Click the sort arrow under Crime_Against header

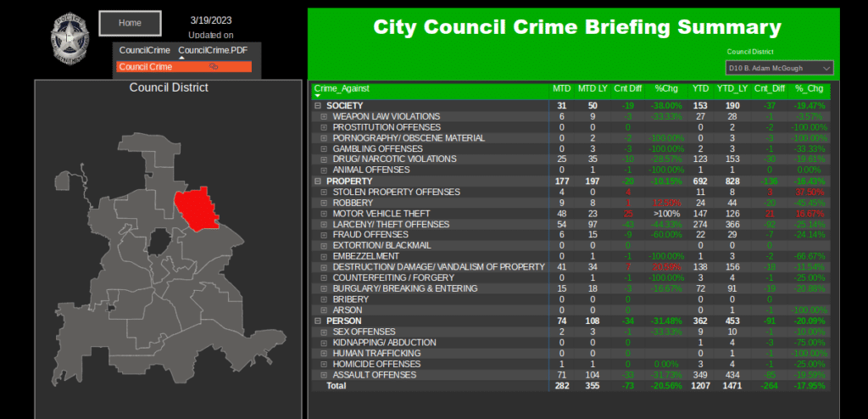tap(316, 96)
